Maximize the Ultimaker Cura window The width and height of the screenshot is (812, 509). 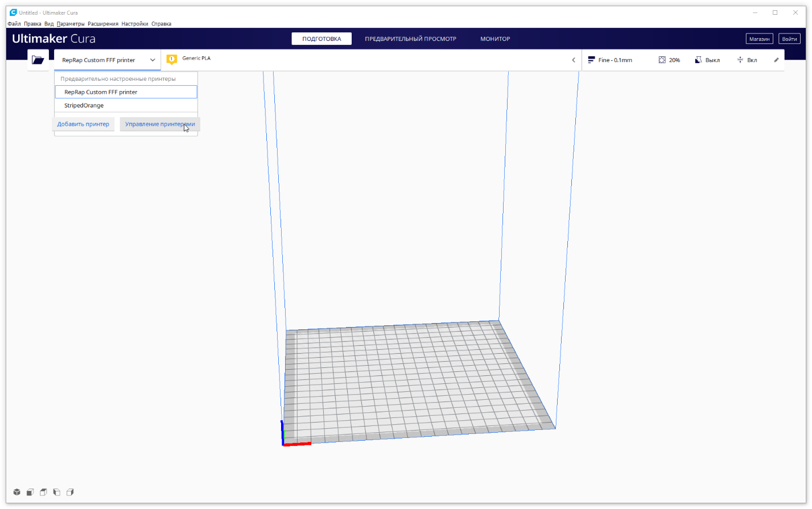point(775,13)
